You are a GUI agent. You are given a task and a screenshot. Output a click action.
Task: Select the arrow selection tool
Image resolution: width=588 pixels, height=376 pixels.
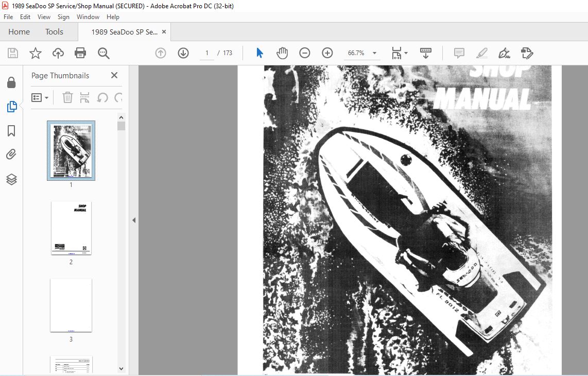tap(260, 53)
